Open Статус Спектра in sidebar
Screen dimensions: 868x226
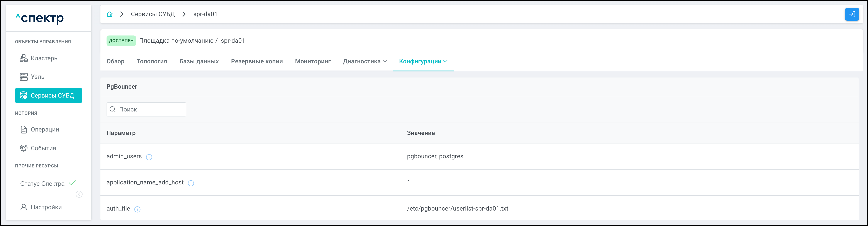pyautogui.click(x=42, y=184)
